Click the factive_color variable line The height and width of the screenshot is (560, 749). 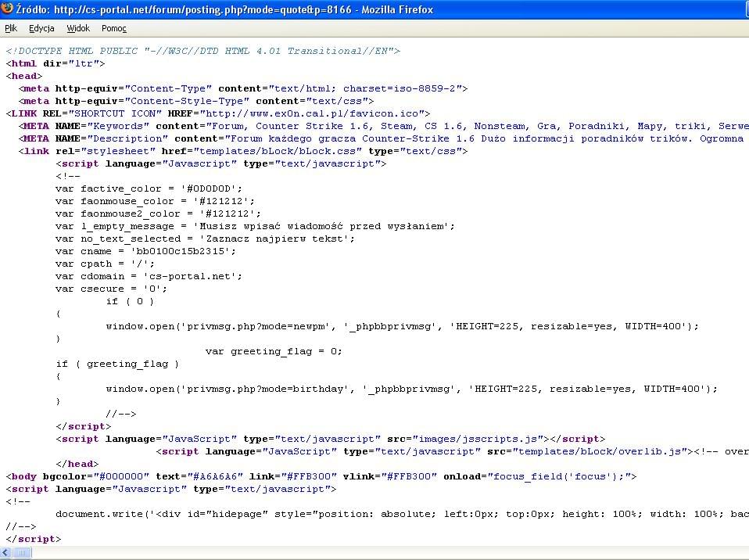click(x=149, y=188)
